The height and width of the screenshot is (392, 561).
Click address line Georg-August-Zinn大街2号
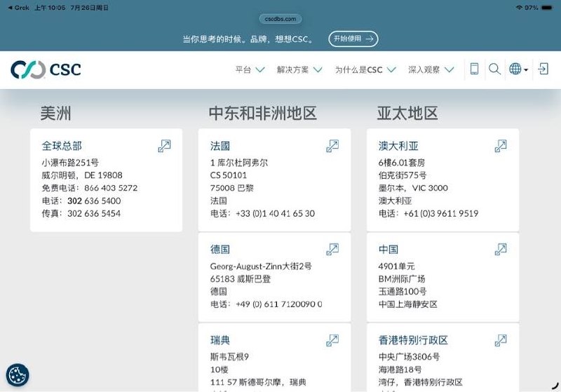pyautogui.click(x=261, y=266)
